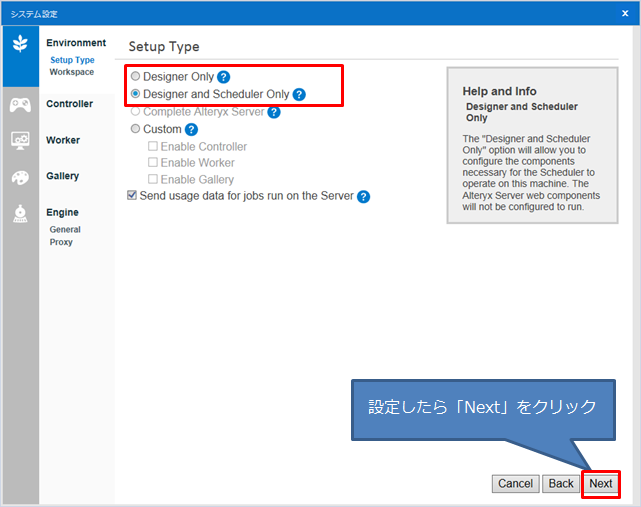This screenshot has width=641, height=507.
Task: Select the Designer Only radio button
Action: [x=136, y=77]
